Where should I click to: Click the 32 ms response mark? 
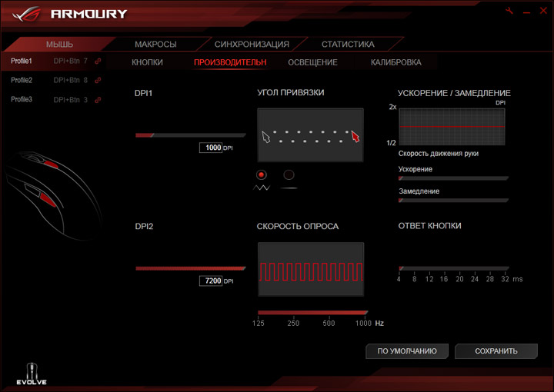[505, 279]
